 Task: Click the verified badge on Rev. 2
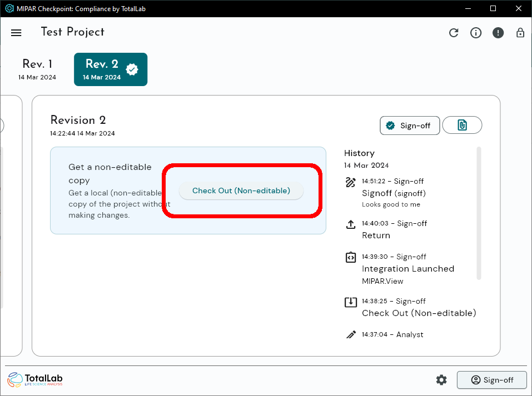pos(132,69)
